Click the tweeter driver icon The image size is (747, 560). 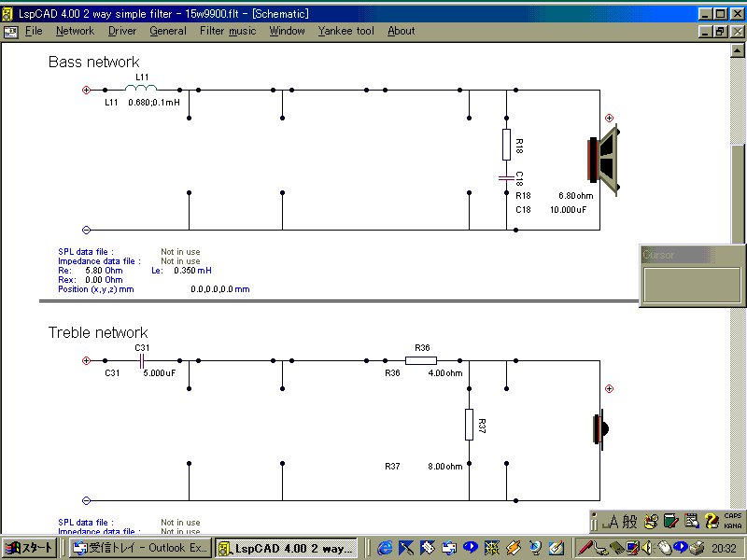click(x=600, y=428)
